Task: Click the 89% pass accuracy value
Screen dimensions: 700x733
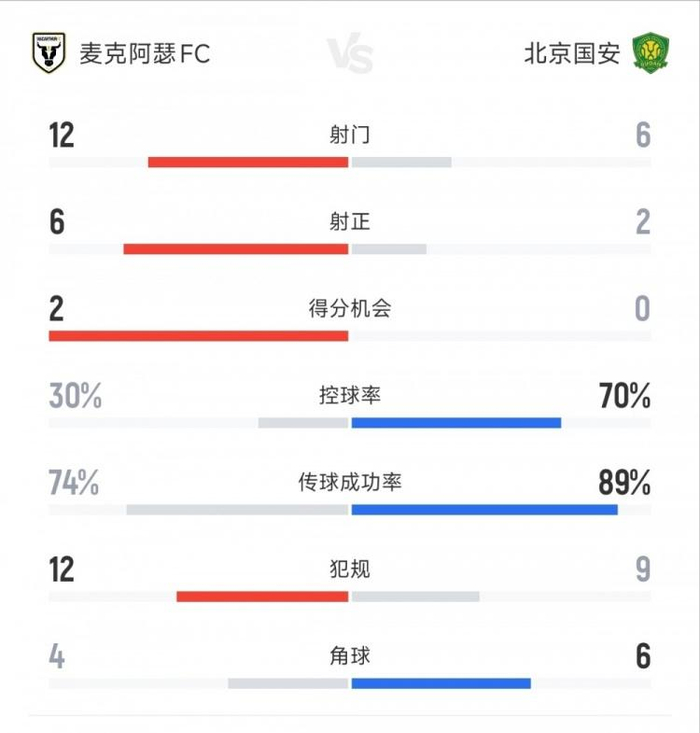Action: point(625,484)
